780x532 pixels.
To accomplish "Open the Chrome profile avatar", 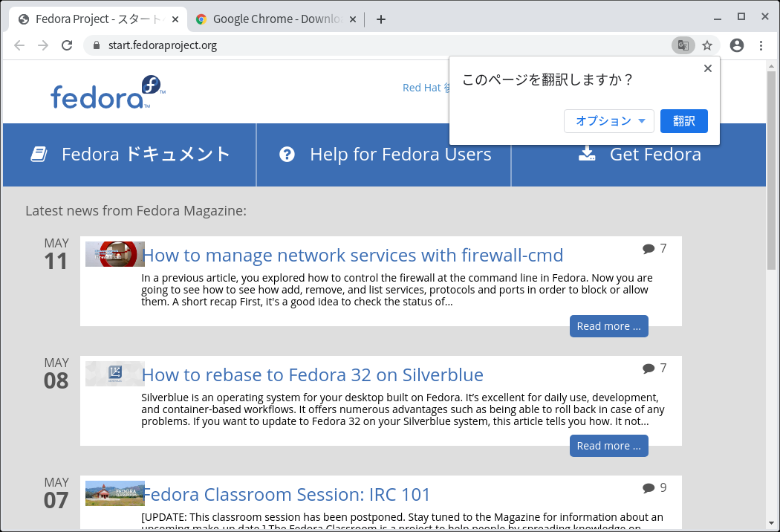I will click(737, 45).
